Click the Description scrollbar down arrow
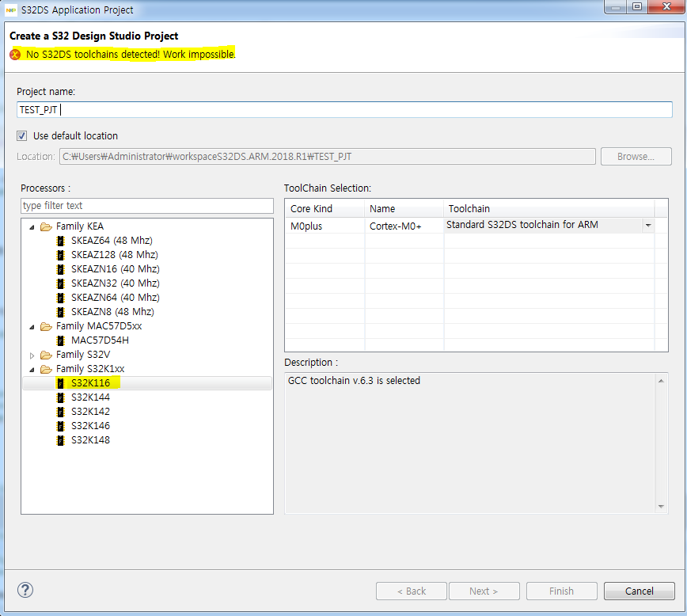This screenshot has width=687, height=616. (x=661, y=507)
